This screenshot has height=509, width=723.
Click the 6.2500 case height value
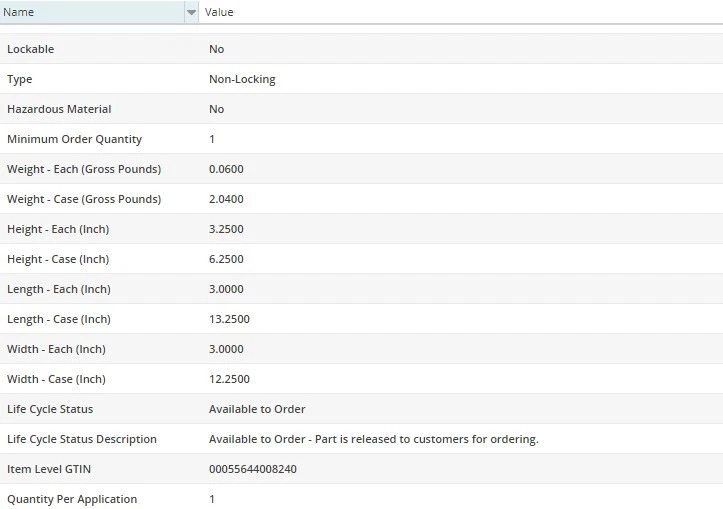[226, 259]
